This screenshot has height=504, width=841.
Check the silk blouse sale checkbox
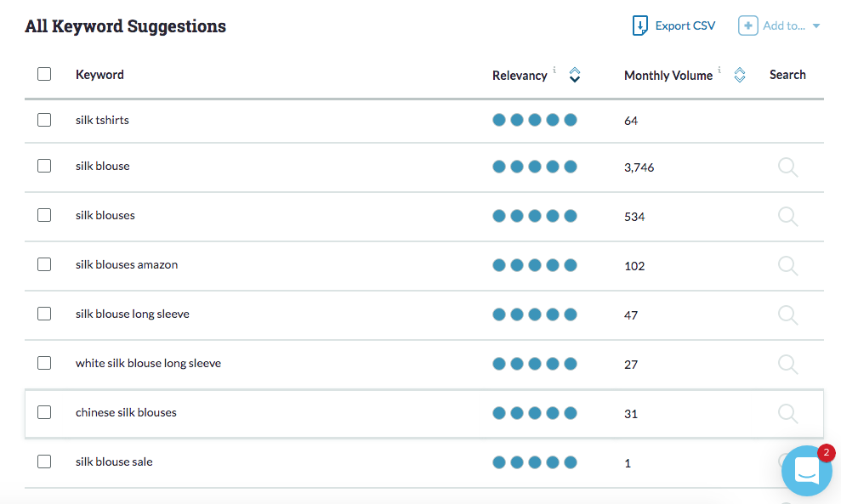point(44,462)
